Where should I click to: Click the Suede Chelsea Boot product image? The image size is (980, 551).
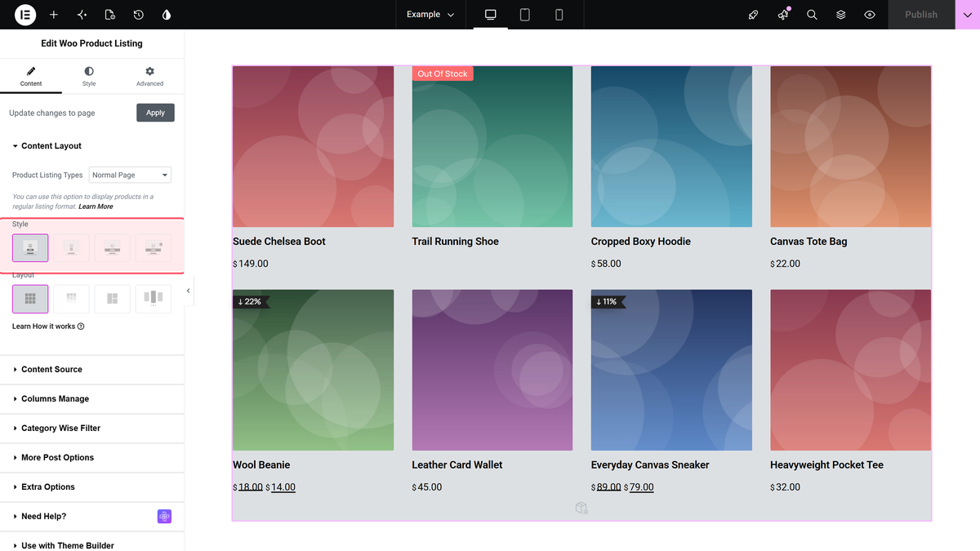point(314,146)
